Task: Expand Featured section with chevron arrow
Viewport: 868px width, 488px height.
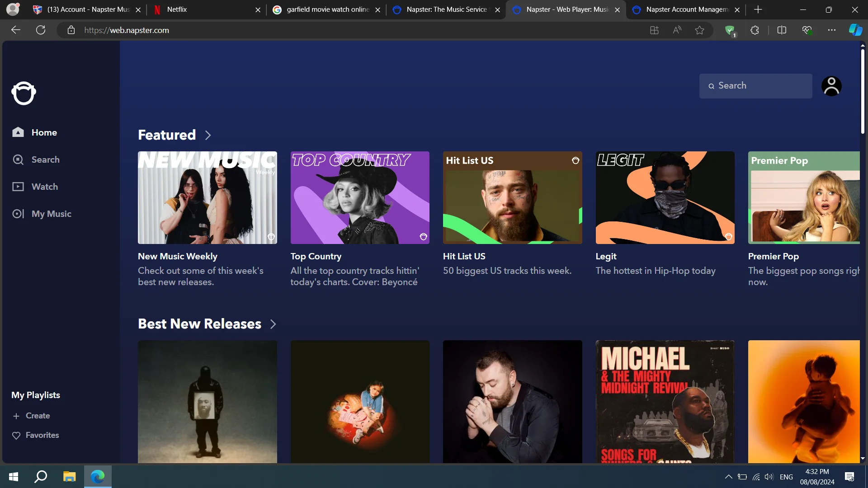Action: click(208, 135)
